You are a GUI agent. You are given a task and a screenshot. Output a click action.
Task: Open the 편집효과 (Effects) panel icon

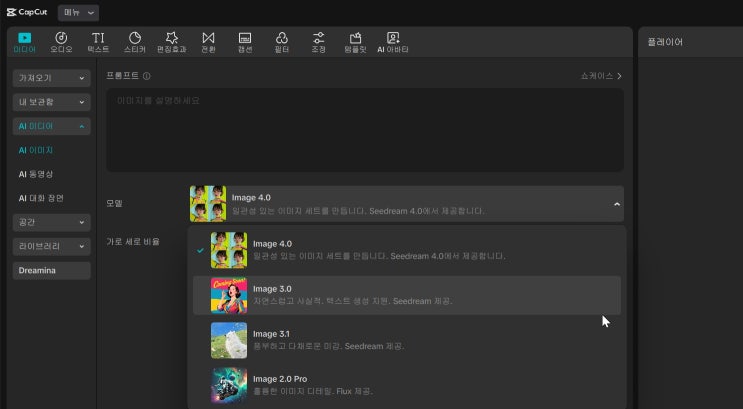point(172,38)
